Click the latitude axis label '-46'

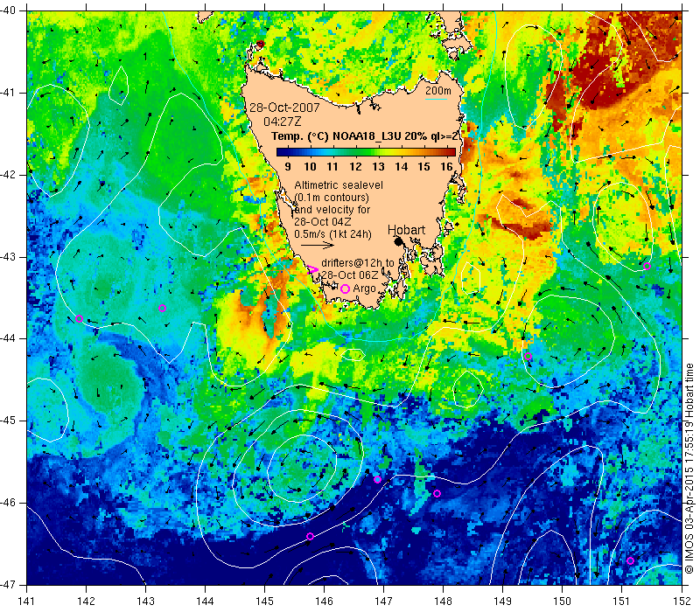click(x=8, y=503)
